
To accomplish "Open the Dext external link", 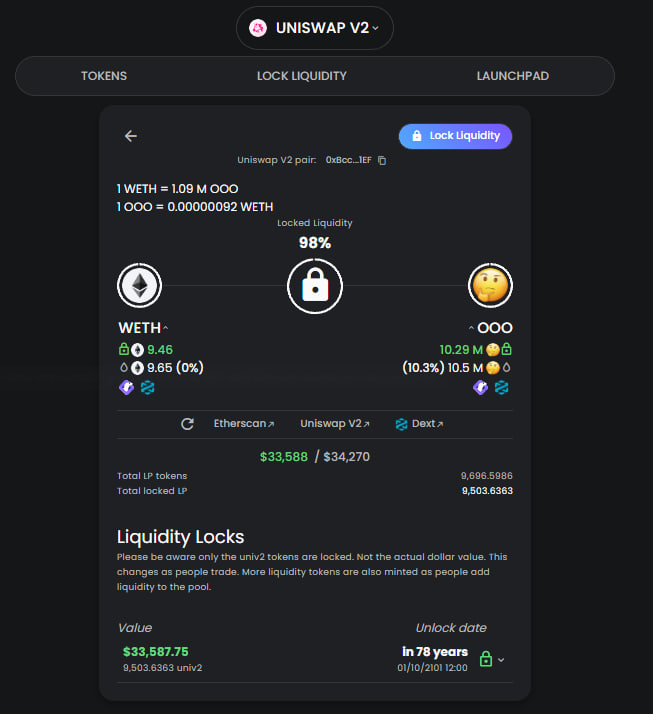I will pos(419,424).
